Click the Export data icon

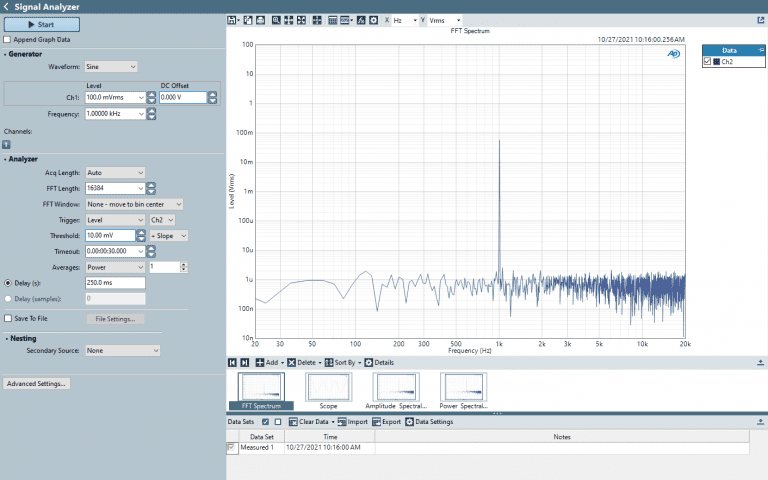click(376, 422)
